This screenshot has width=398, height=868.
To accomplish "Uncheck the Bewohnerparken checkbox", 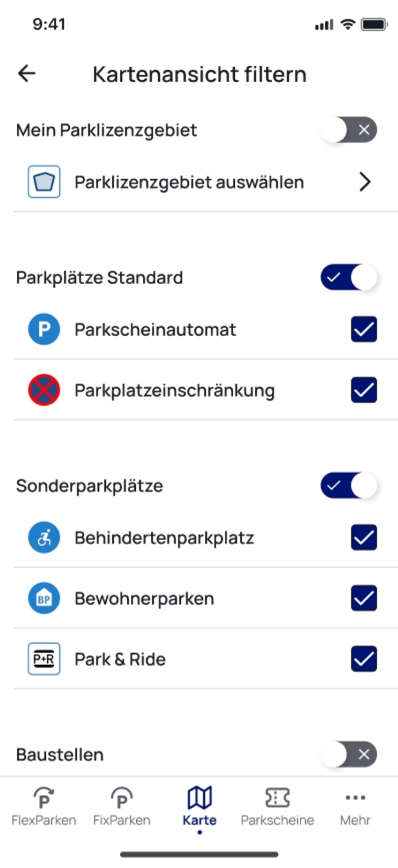I will coord(364,598).
